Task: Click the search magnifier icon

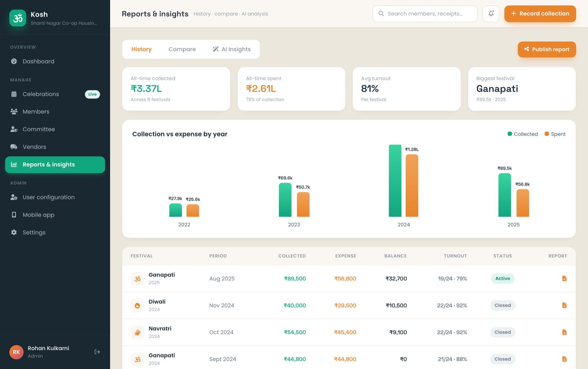Action: (x=381, y=14)
